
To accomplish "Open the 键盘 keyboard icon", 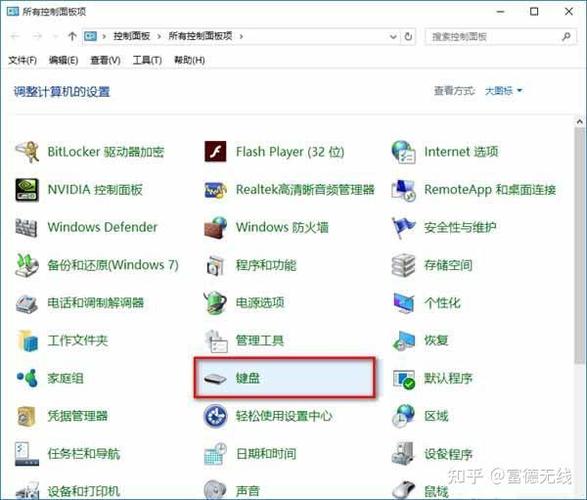I will 215,379.
